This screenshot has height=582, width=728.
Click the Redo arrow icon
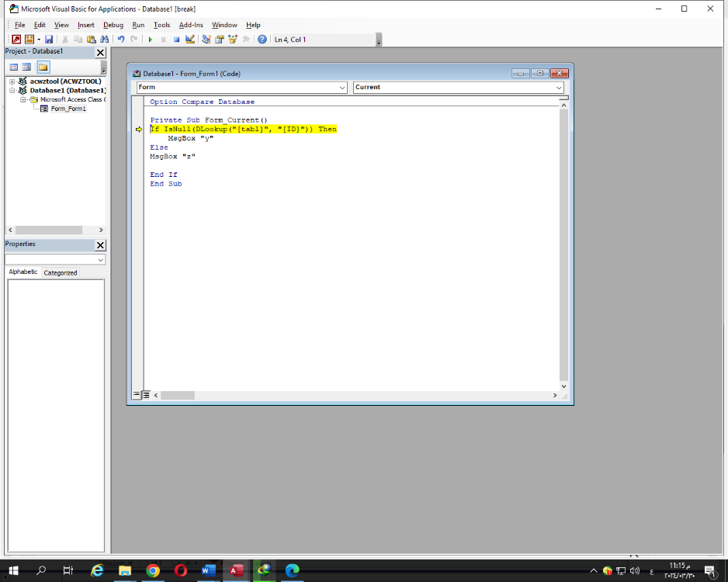click(x=134, y=40)
